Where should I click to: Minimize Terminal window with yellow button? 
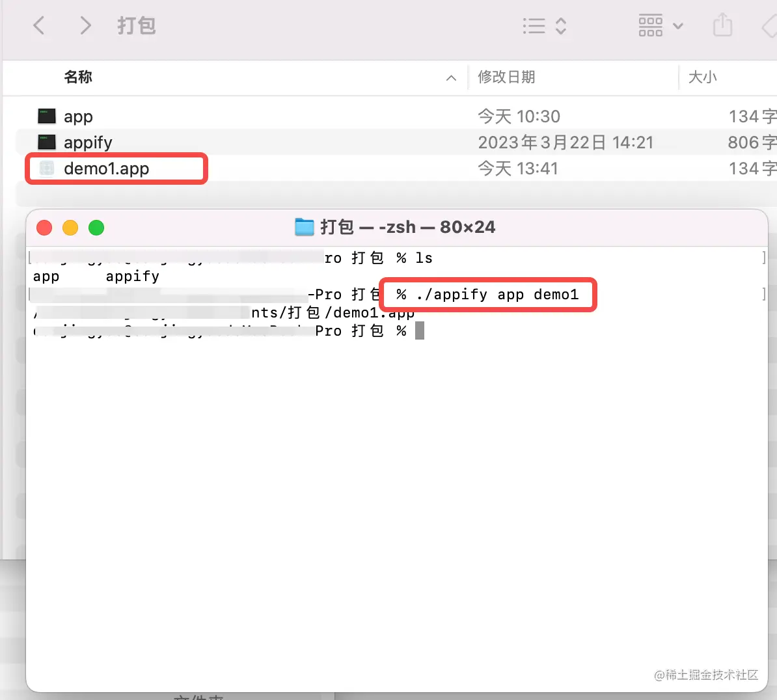tap(70, 228)
